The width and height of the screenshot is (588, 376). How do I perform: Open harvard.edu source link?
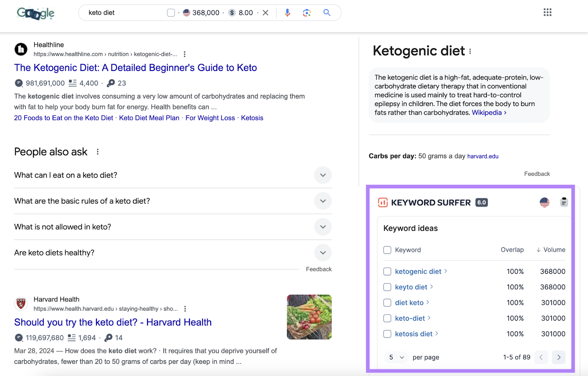483,156
